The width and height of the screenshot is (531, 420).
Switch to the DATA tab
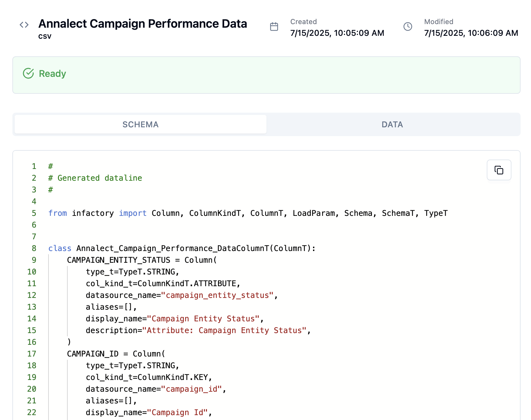[x=392, y=124]
